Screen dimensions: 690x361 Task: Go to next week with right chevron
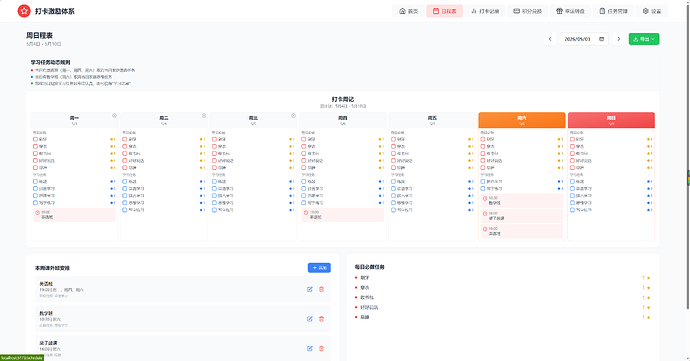619,39
